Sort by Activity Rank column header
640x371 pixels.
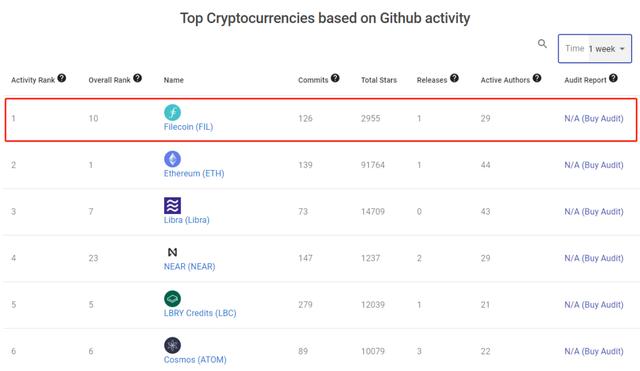point(33,80)
